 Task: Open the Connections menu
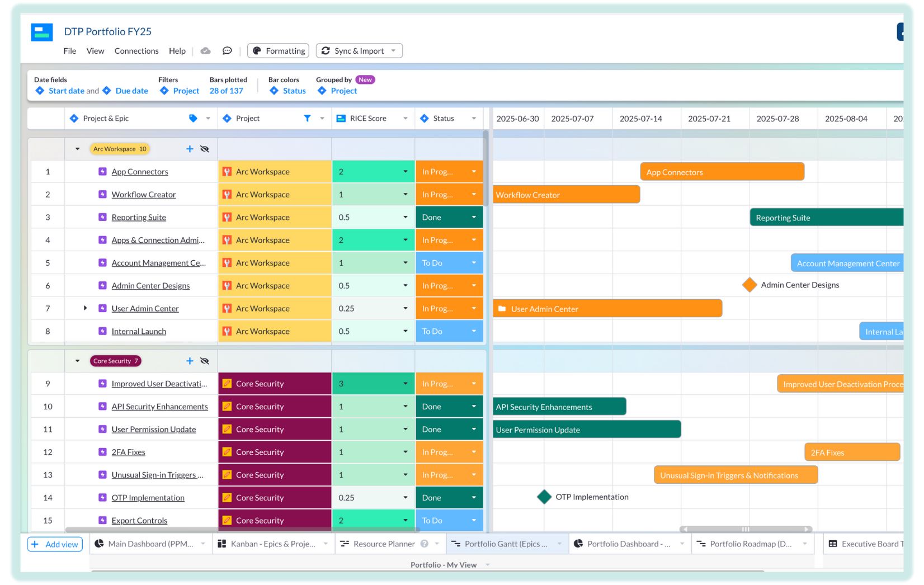click(x=136, y=51)
